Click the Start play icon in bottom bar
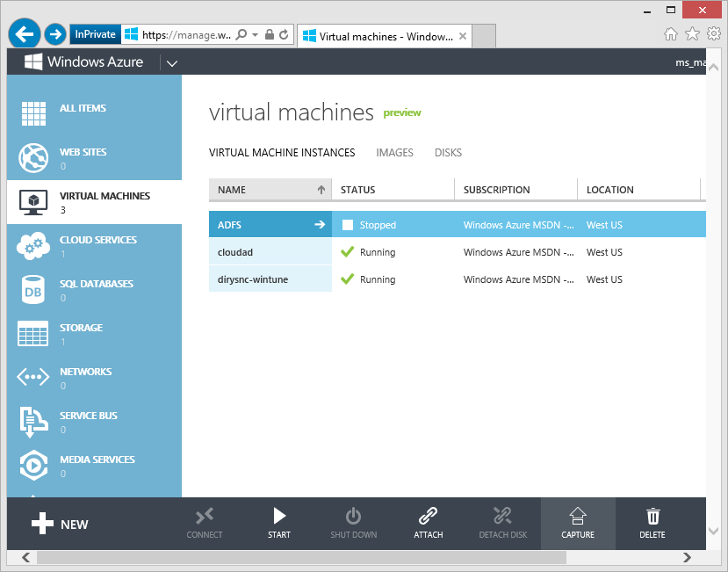Viewport: 728px width, 572px height. click(x=279, y=516)
